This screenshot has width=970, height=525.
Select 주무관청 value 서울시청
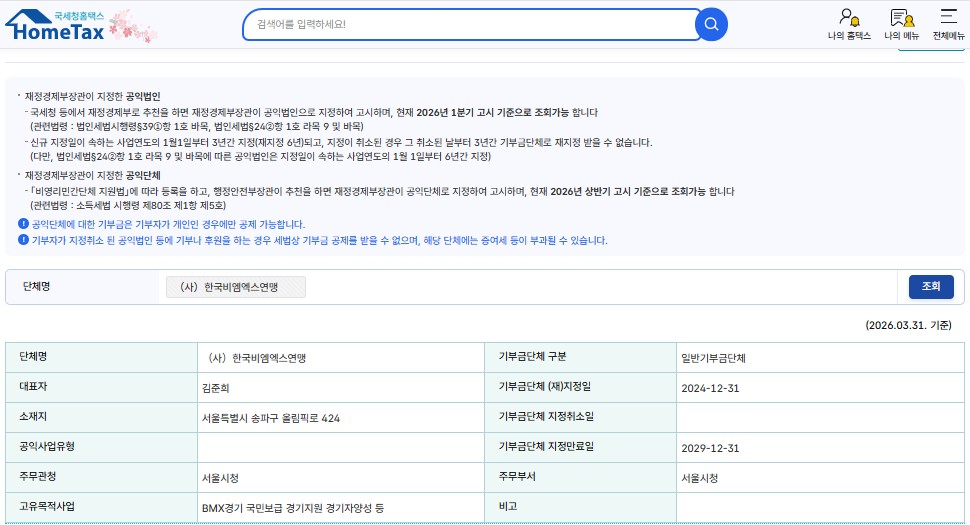click(220, 478)
